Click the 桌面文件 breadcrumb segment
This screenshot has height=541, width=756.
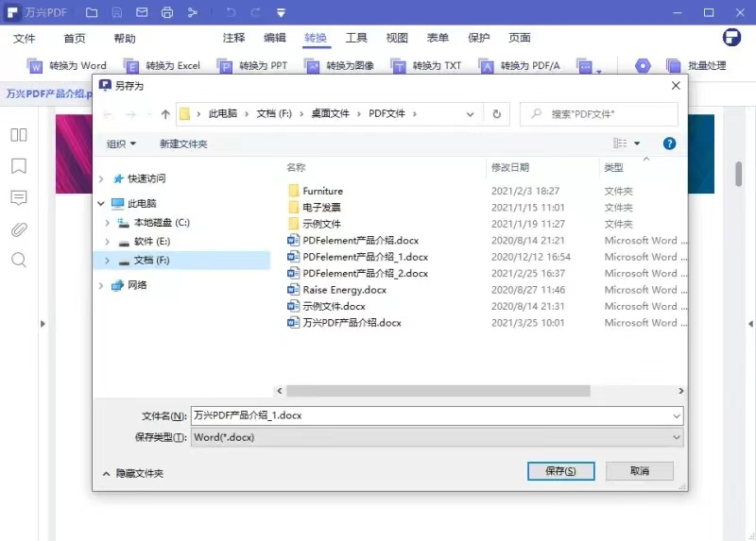[x=330, y=113]
